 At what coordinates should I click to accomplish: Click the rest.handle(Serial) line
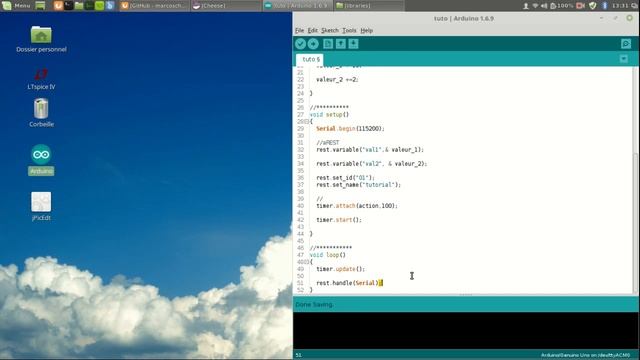pyautogui.click(x=349, y=283)
